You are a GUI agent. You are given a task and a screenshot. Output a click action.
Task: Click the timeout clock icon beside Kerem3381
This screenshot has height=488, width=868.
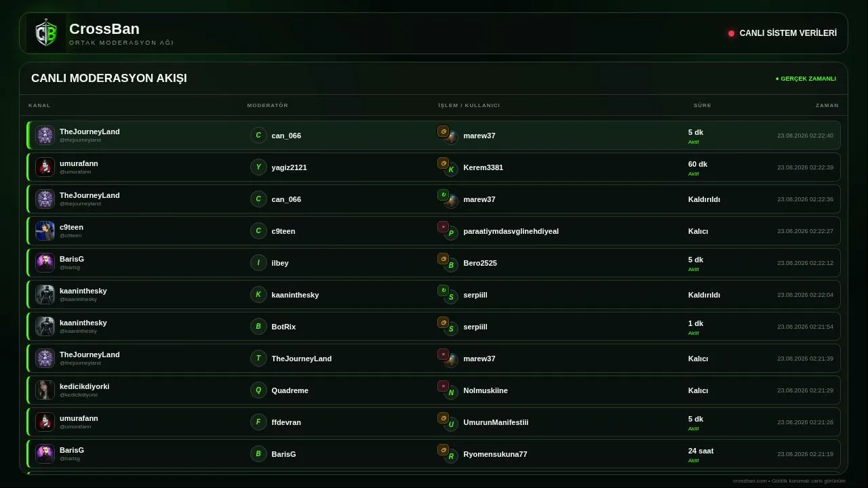tap(443, 163)
